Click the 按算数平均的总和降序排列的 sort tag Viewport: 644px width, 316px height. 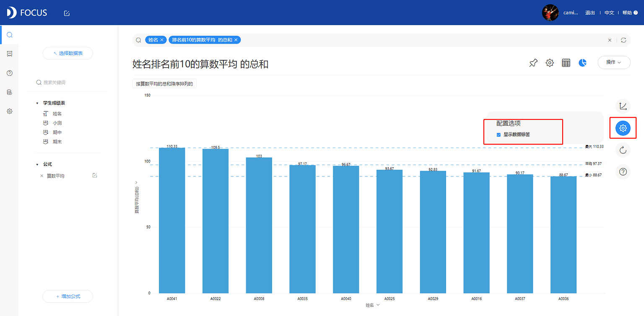[164, 84]
